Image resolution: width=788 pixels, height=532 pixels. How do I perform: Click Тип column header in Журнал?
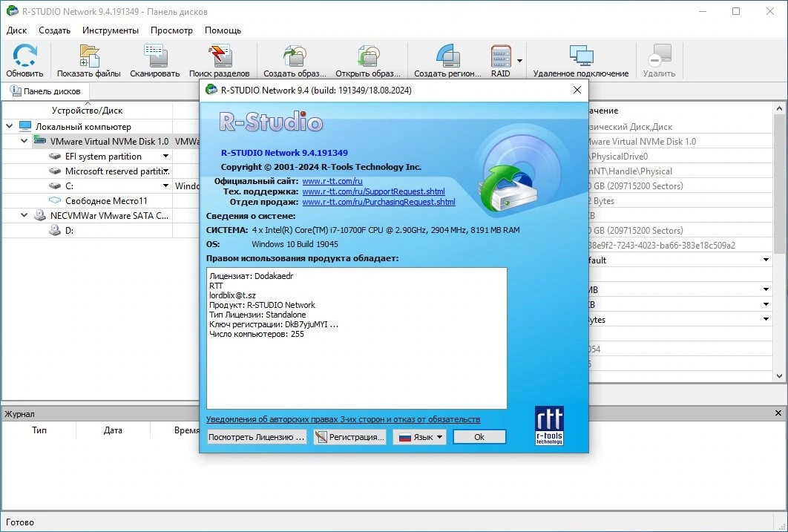pos(39,430)
